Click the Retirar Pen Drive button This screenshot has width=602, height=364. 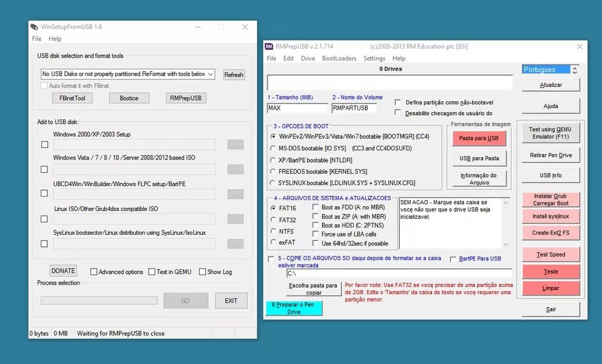coord(551,155)
